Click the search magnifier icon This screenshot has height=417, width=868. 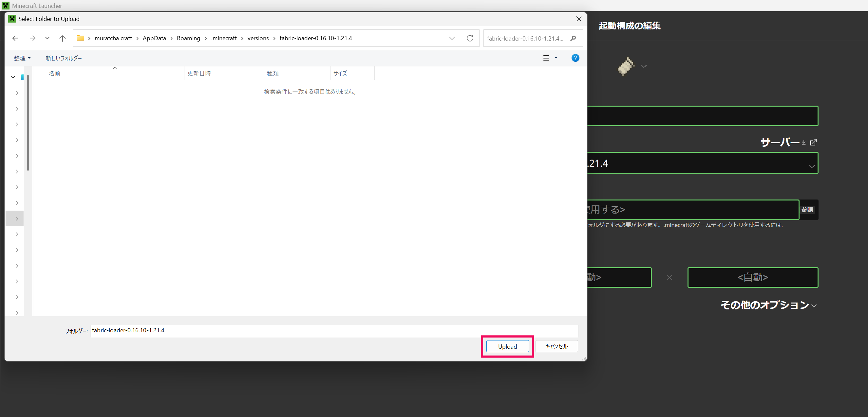573,38
